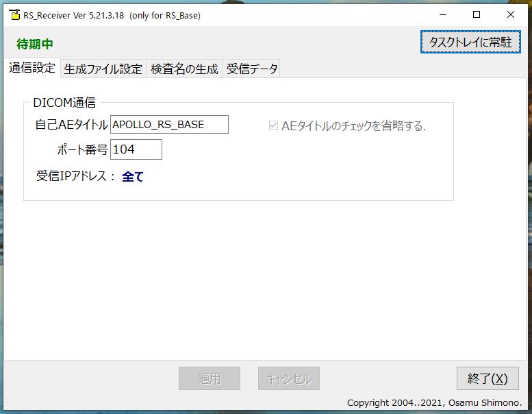Click the ポート番号 field showing 104
The width and height of the screenshot is (532, 414).
click(x=136, y=149)
